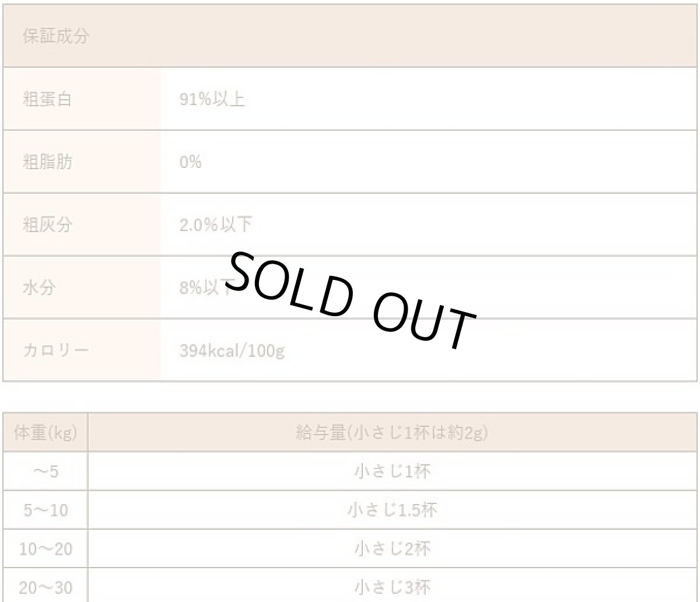This screenshot has height=602, width=700.
Task: Click the 体重(kg) column header
Action: click(x=45, y=433)
